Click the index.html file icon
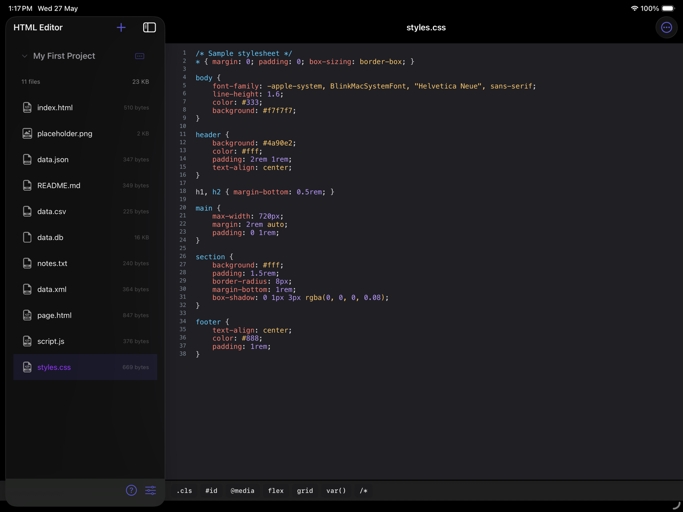Viewport: 683px width, 512px height. pyautogui.click(x=27, y=107)
